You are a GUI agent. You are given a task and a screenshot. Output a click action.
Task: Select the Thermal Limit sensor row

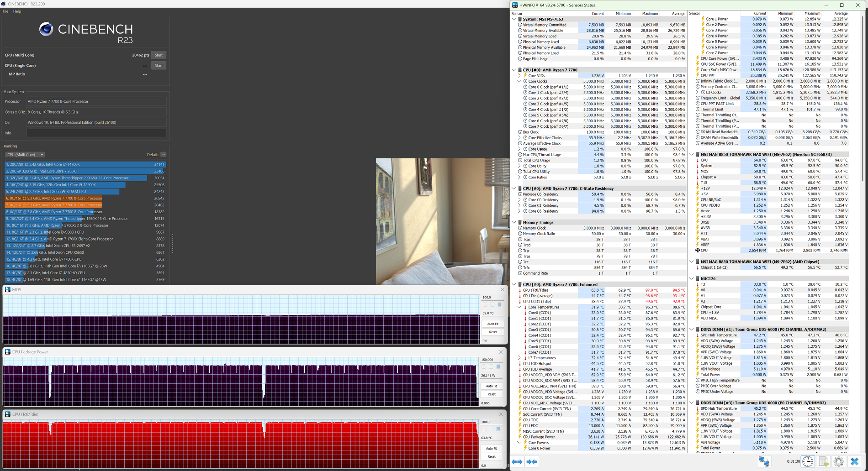(x=772, y=110)
